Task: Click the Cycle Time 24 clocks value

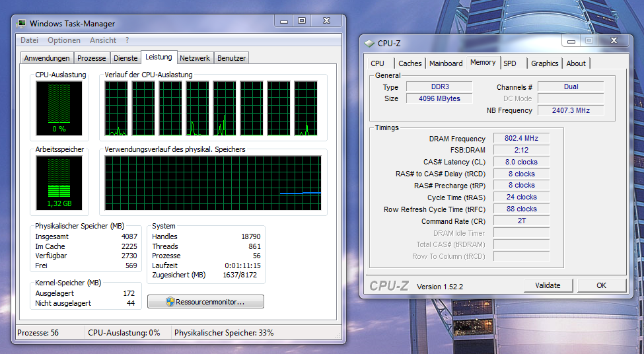Action: point(521,197)
